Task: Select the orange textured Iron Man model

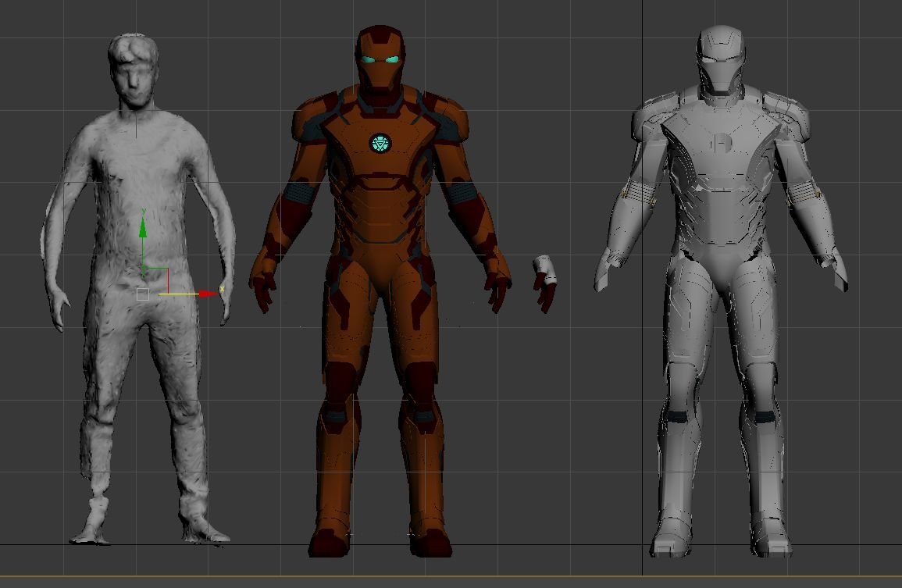Action: click(x=380, y=292)
